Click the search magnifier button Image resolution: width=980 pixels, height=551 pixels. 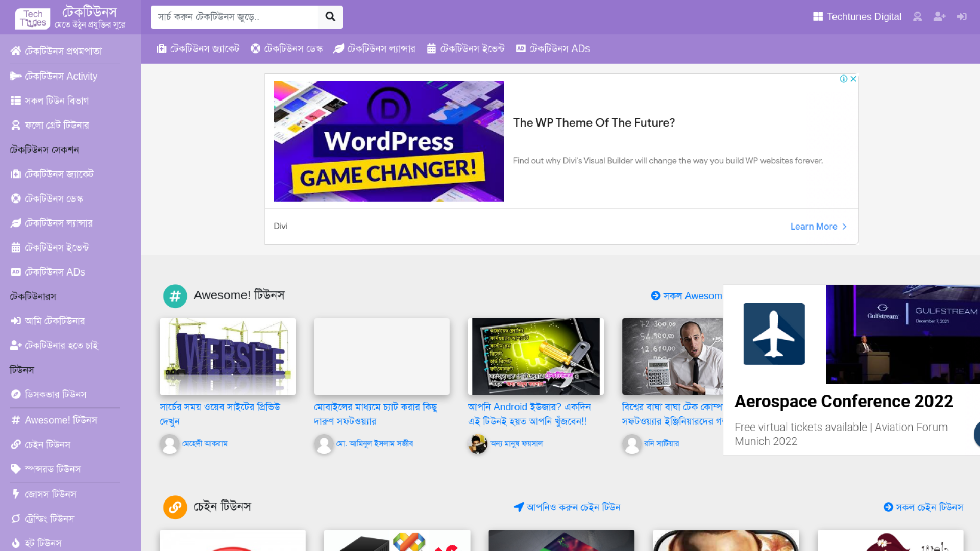[330, 17]
